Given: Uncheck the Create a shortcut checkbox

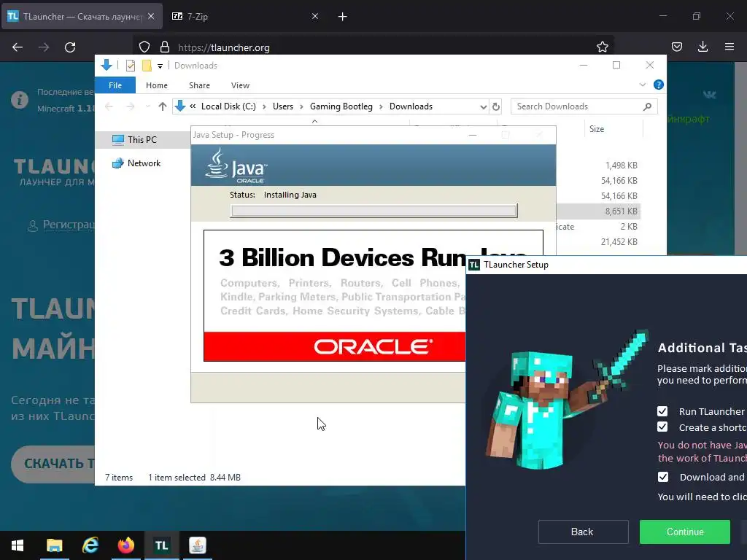Looking at the screenshot, I should (662, 427).
